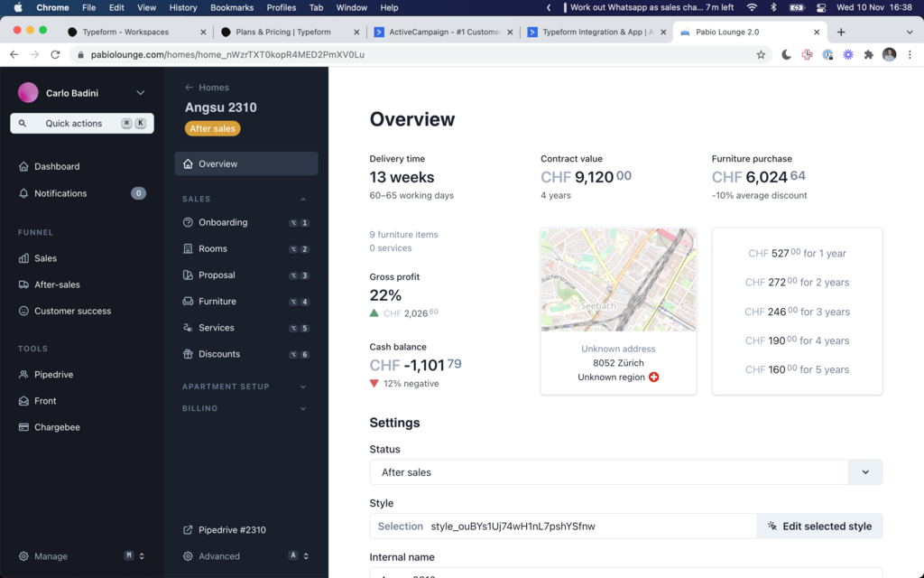
Task: Click the Apple menu icon
Action: pos(18,7)
